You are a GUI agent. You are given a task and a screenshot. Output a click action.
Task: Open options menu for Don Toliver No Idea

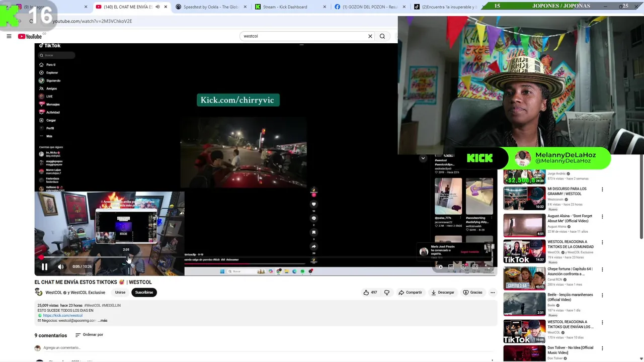602,348
